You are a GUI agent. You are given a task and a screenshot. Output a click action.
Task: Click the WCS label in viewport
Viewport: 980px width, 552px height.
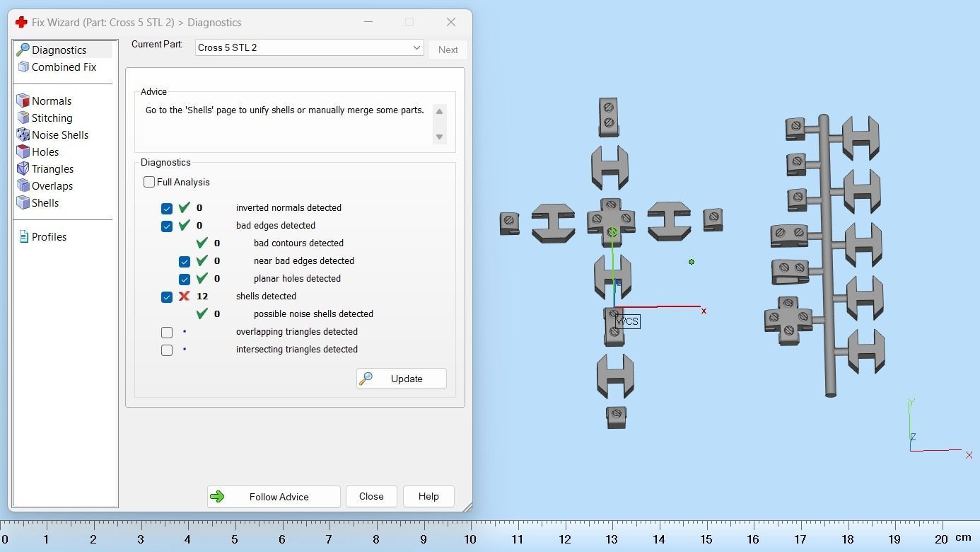pos(627,321)
